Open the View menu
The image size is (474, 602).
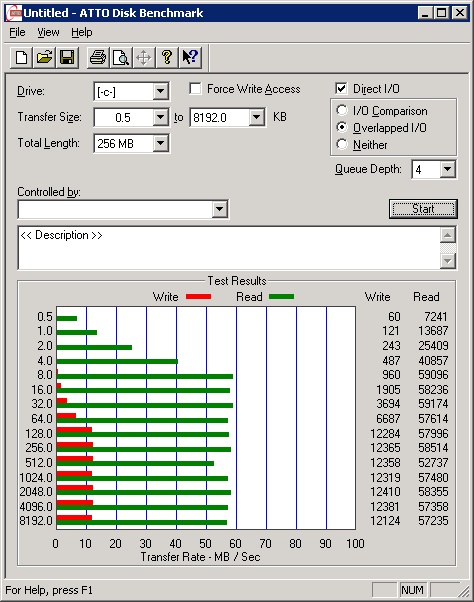[48, 32]
